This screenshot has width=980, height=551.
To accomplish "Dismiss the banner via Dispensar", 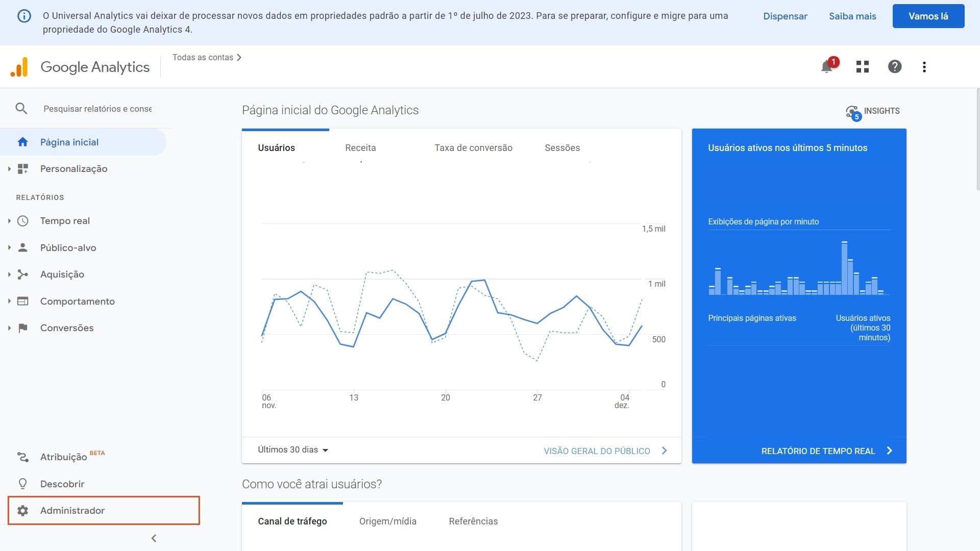I will 785,16.
